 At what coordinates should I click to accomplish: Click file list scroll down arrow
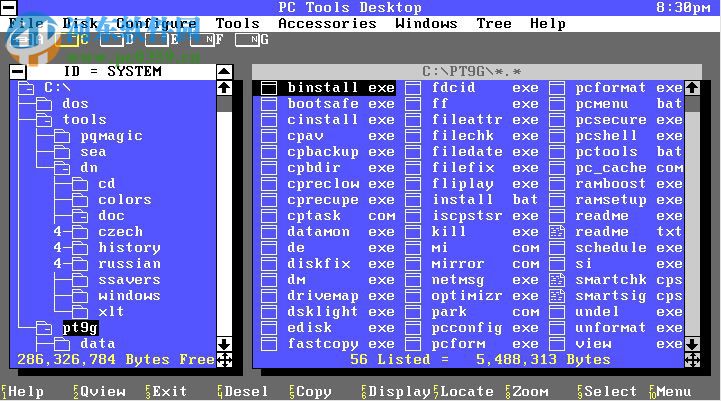692,344
